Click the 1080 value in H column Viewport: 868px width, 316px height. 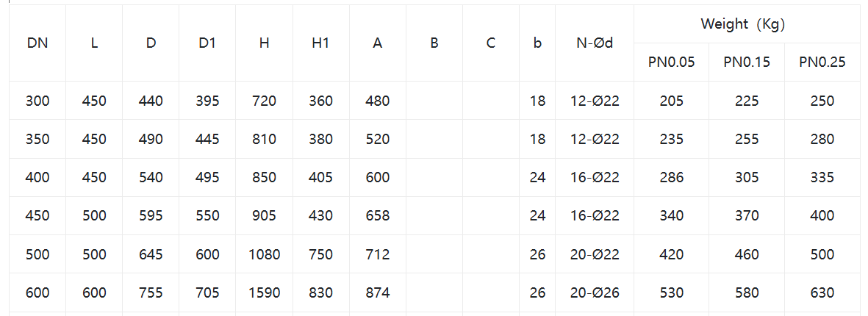tap(264, 254)
